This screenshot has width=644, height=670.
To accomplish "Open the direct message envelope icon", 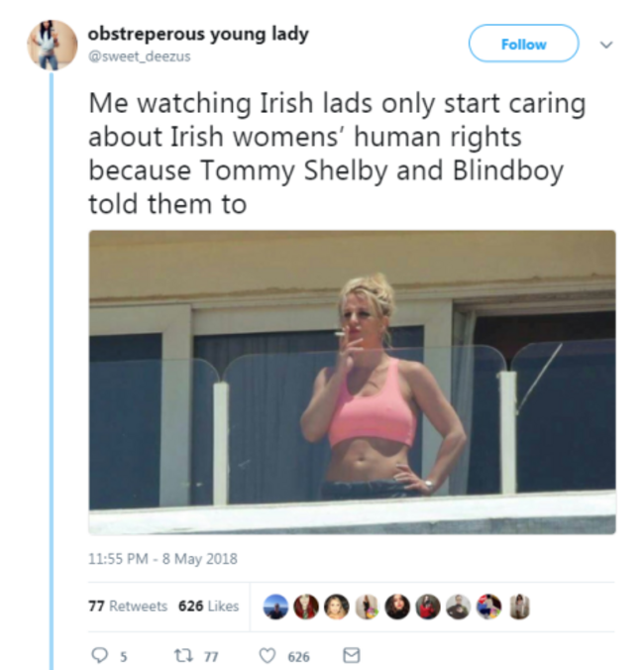I will pos(352,655).
